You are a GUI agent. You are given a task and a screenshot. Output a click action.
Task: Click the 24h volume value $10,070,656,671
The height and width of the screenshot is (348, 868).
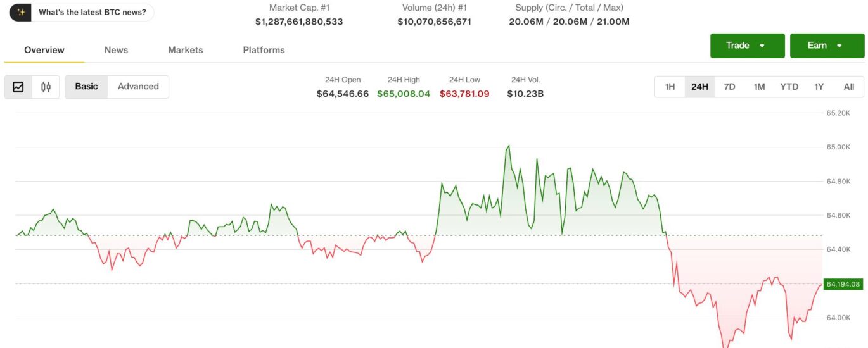coord(435,22)
